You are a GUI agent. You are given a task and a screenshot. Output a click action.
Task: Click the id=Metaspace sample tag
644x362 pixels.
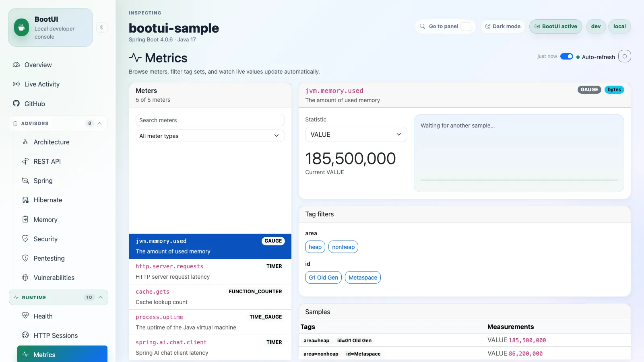(x=363, y=354)
